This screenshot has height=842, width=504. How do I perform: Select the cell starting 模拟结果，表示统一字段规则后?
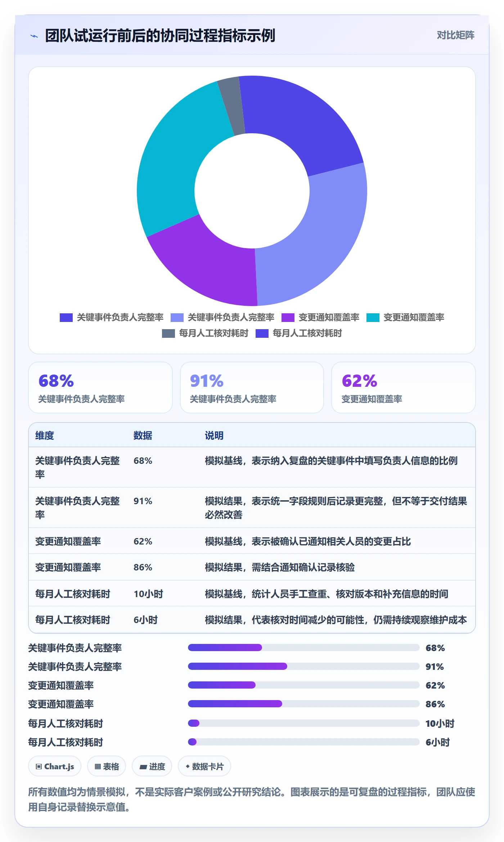pos(336,508)
